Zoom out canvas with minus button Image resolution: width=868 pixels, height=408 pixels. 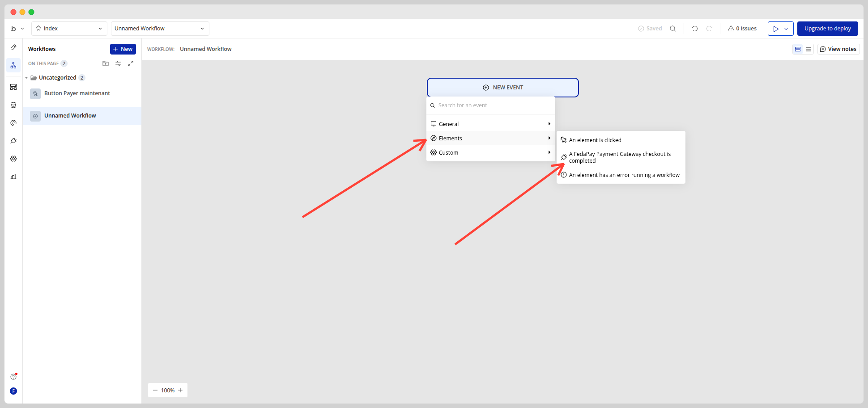[155, 390]
